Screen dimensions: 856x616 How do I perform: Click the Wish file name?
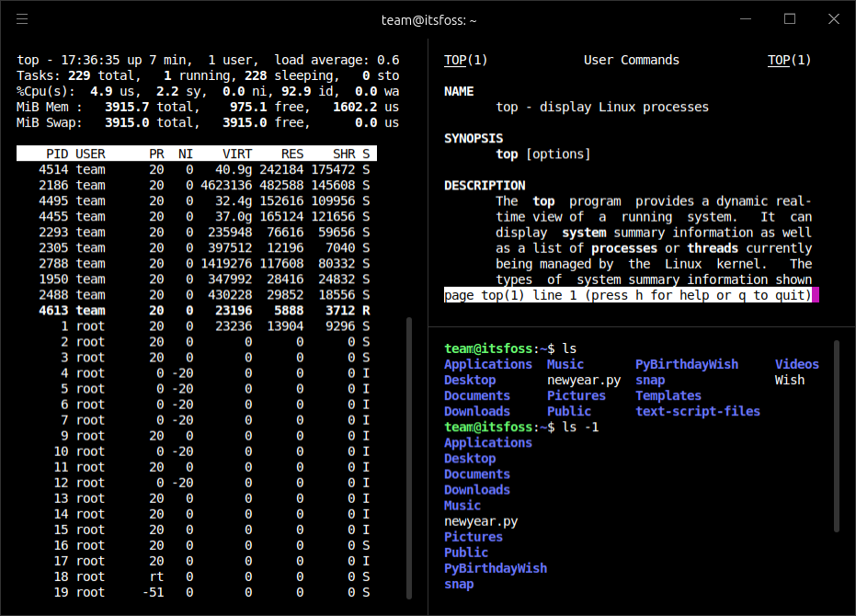(x=790, y=380)
